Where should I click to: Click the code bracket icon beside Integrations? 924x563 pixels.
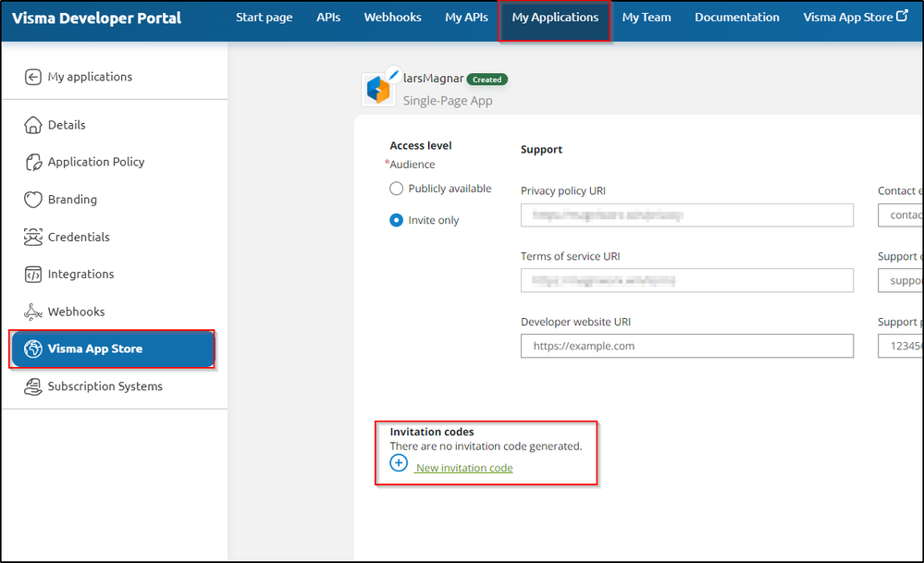tap(33, 275)
